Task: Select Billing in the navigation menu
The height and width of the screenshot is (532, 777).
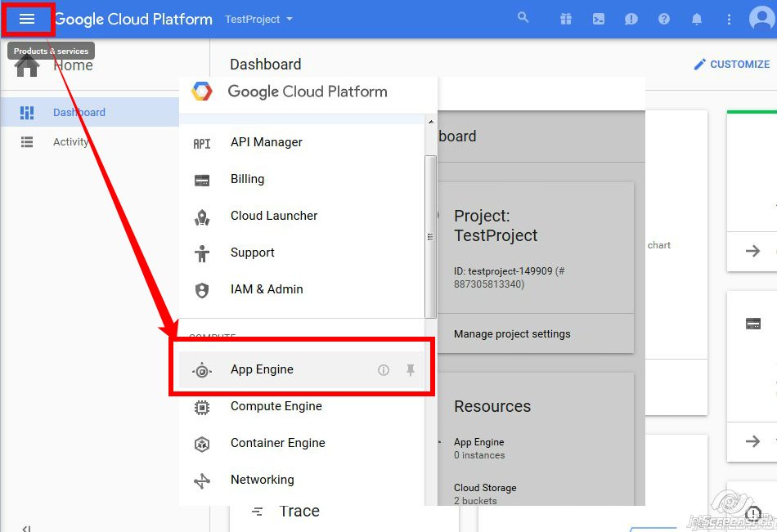Action: tap(247, 179)
